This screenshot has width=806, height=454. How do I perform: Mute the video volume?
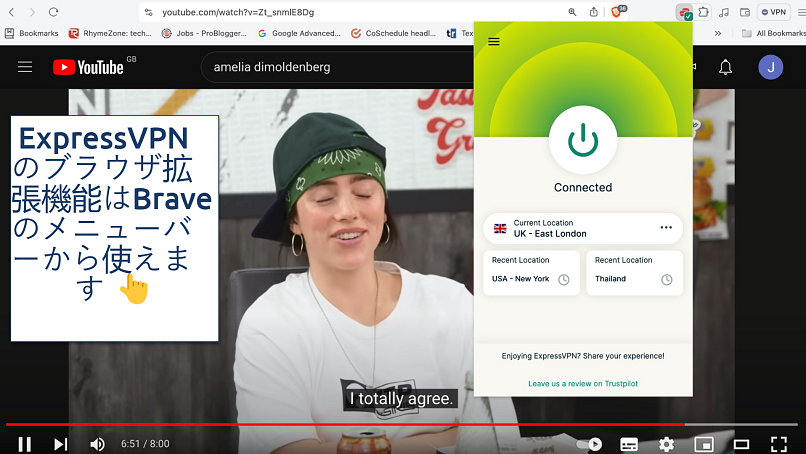(x=97, y=443)
